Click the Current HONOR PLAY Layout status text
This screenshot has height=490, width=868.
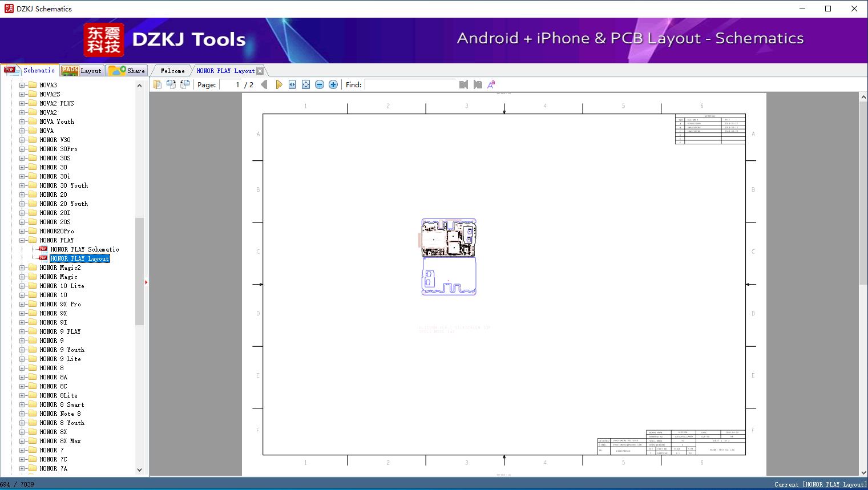click(820, 484)
